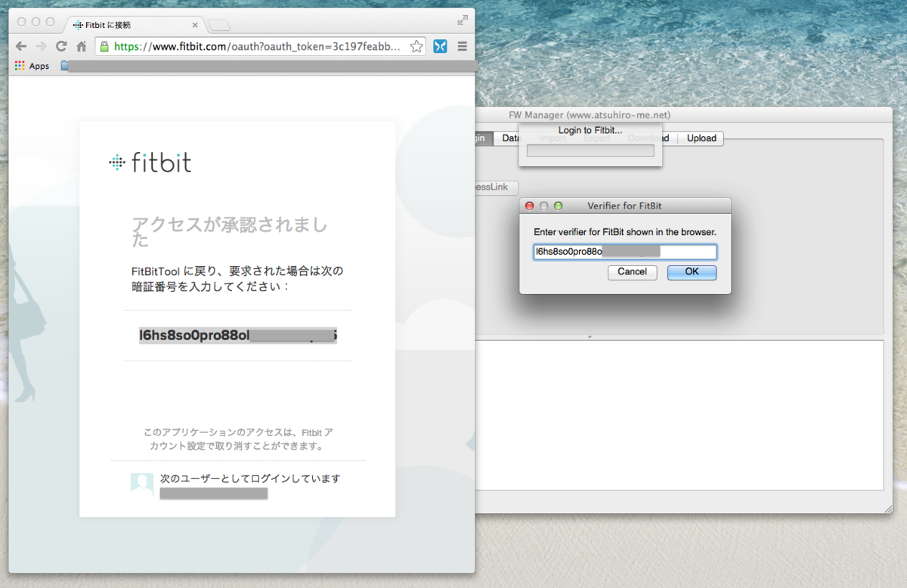This screenshot has height=588, width=907.
Task: Switch to the Data tab in FW Manager
Action: tap(511, 138)
